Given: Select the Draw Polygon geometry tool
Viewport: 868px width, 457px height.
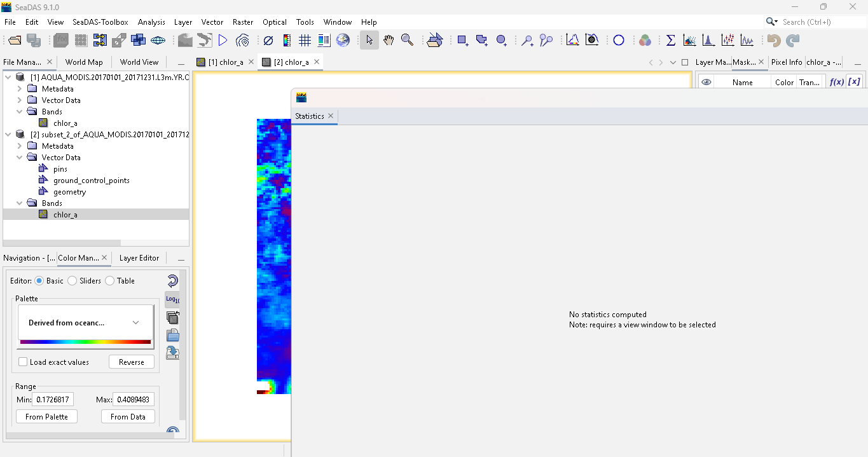Looking at the screenshot, I should coord(482,41).
